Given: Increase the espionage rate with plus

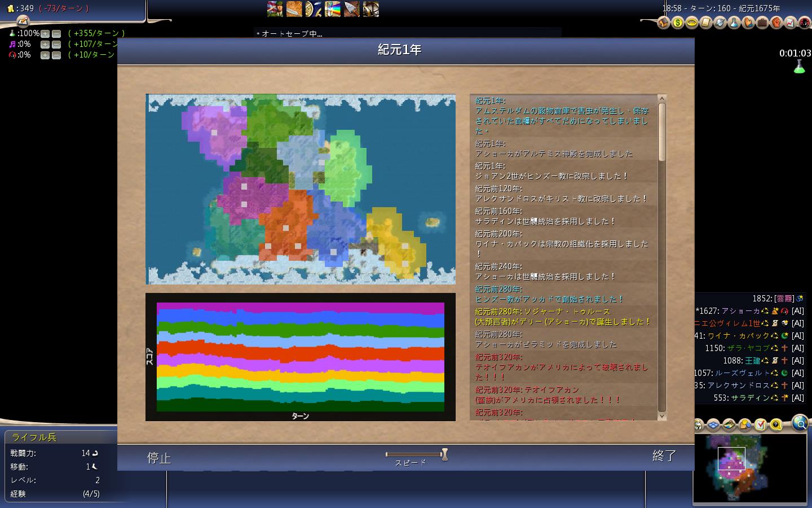Looking at the screenshot, I should (45, 55).
